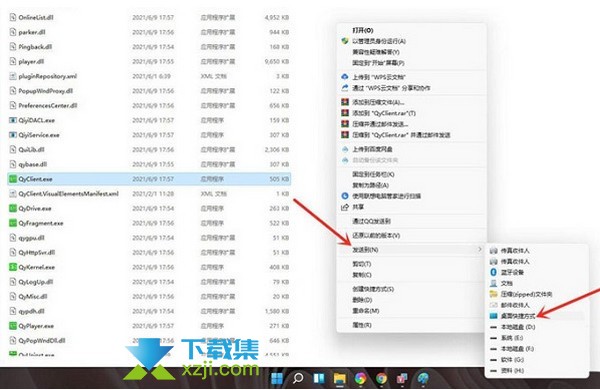Select file name Pingback.dll
This screenshot has height=390, width=600.
coord(35,47)
